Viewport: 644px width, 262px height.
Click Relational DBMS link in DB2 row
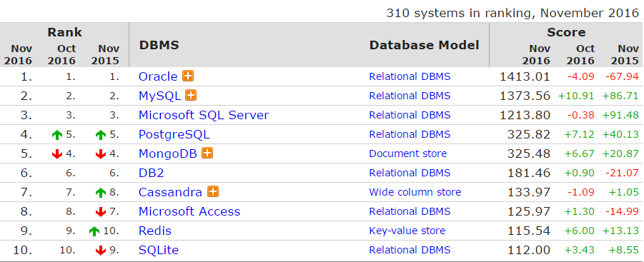(x=410, y=173)
